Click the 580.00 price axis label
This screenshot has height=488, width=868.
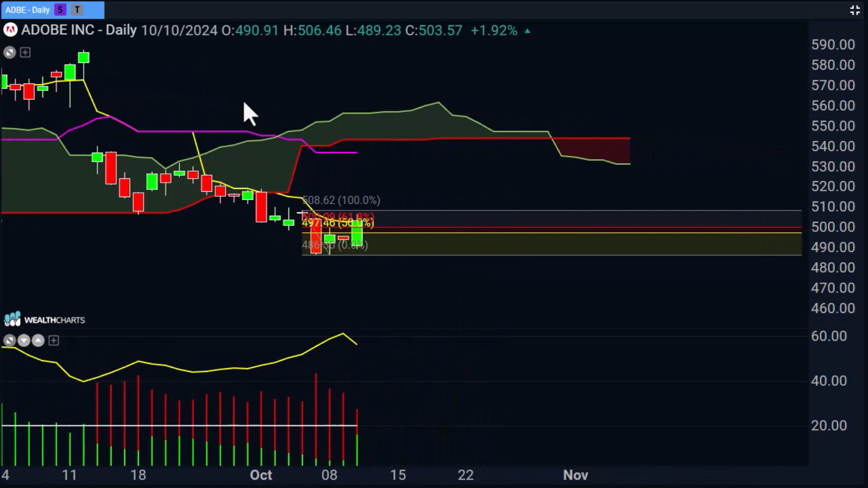833,65
